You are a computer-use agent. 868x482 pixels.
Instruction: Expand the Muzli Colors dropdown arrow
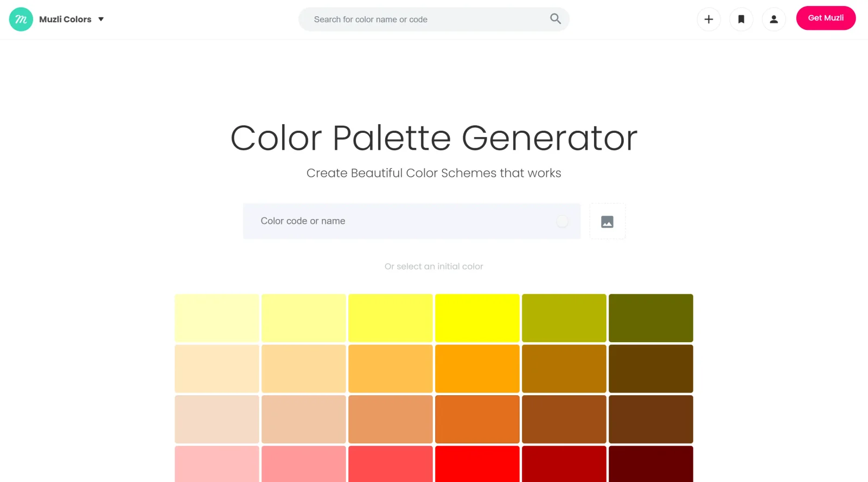[x=101, y=20]
